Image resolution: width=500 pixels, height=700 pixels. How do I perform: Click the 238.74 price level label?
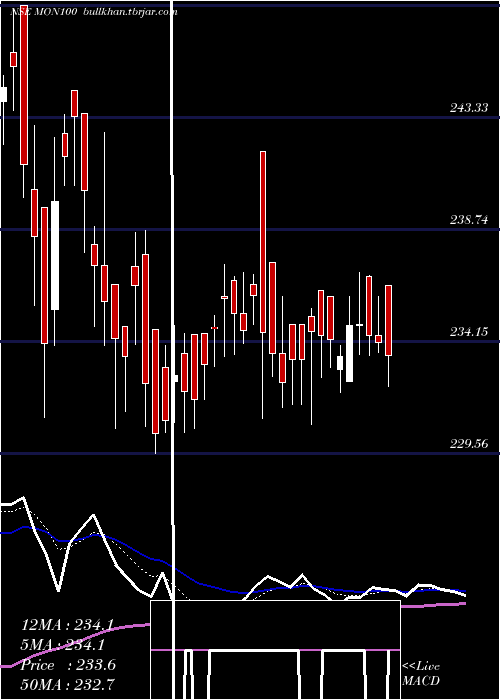click(x=469, y=220)
